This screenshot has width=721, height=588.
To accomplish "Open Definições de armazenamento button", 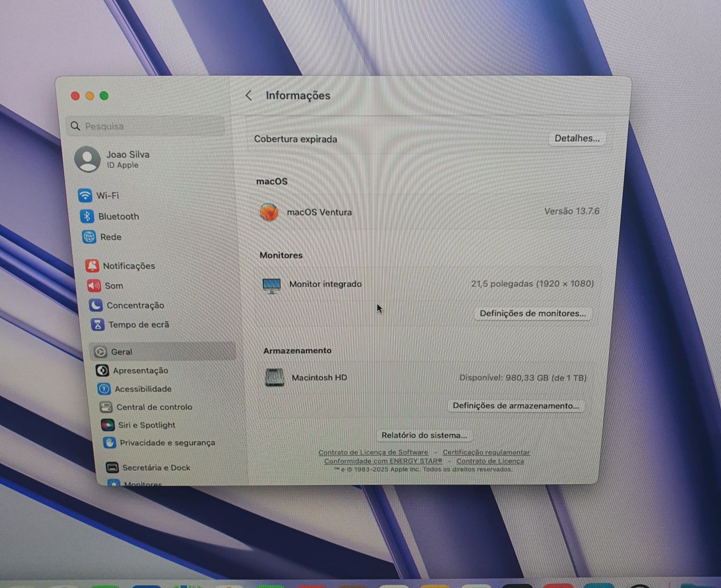I will tap(516, 406).
